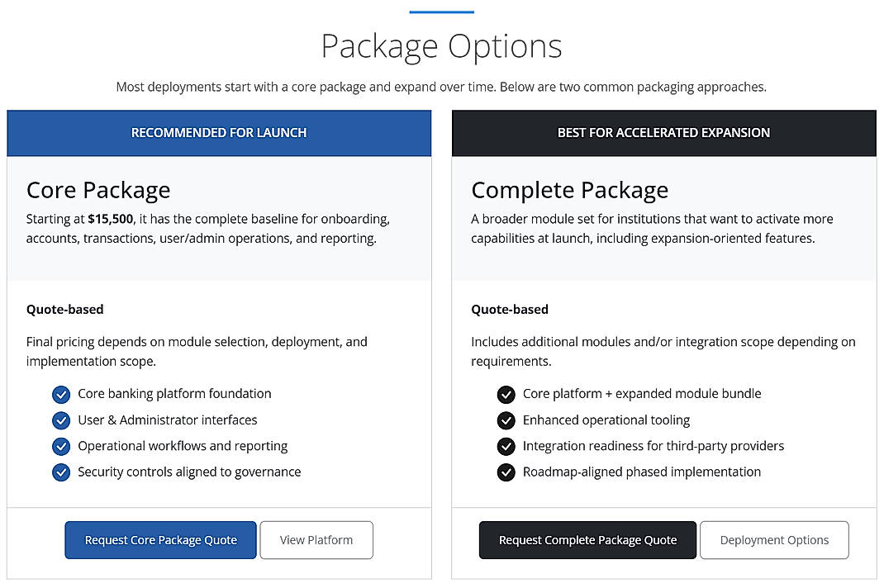Image resolution: width=884 pixels, height=588 pixels.
Task: Click Quote-based label in Core Package card
Action: click(x=64, y=310)
